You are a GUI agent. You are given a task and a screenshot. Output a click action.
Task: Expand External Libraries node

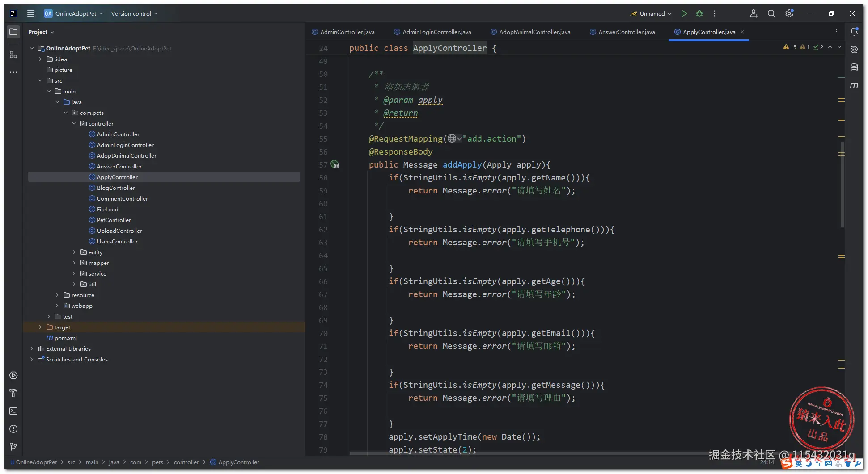click(31, 348)
